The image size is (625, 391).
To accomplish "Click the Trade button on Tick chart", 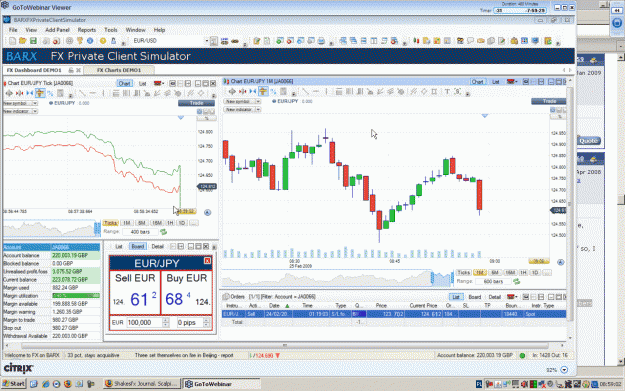I will (x=196, y=103).
